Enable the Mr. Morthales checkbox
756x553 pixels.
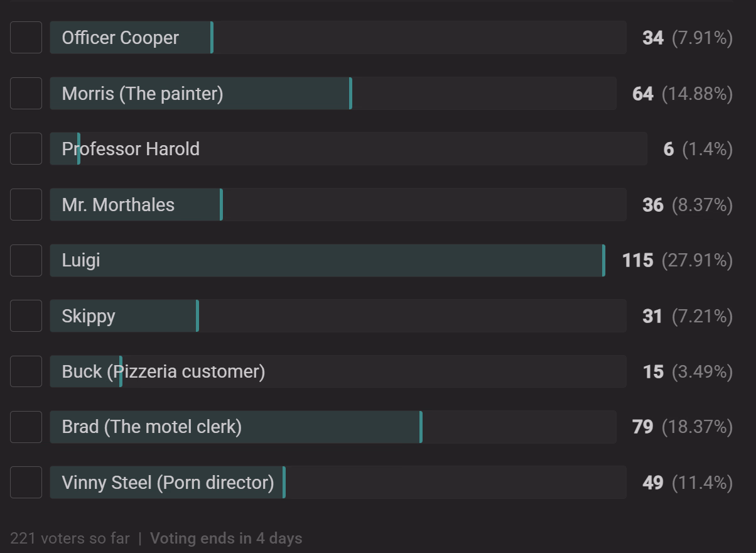click(x=26, y=205)
